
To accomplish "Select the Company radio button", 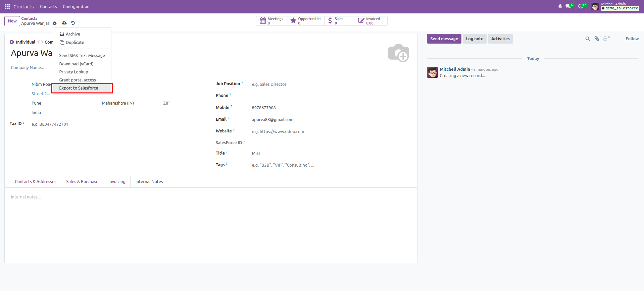I will [x=41, y=42].
